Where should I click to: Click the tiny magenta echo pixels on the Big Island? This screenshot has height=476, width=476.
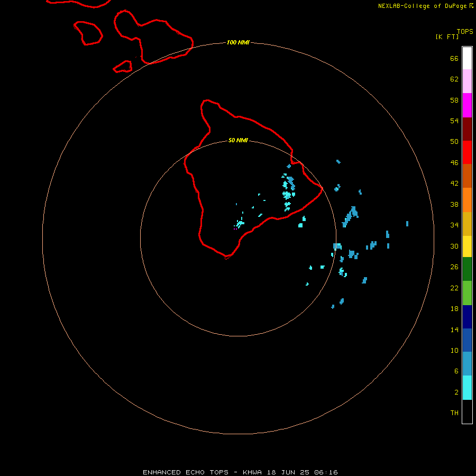click(x=235, y=229)
